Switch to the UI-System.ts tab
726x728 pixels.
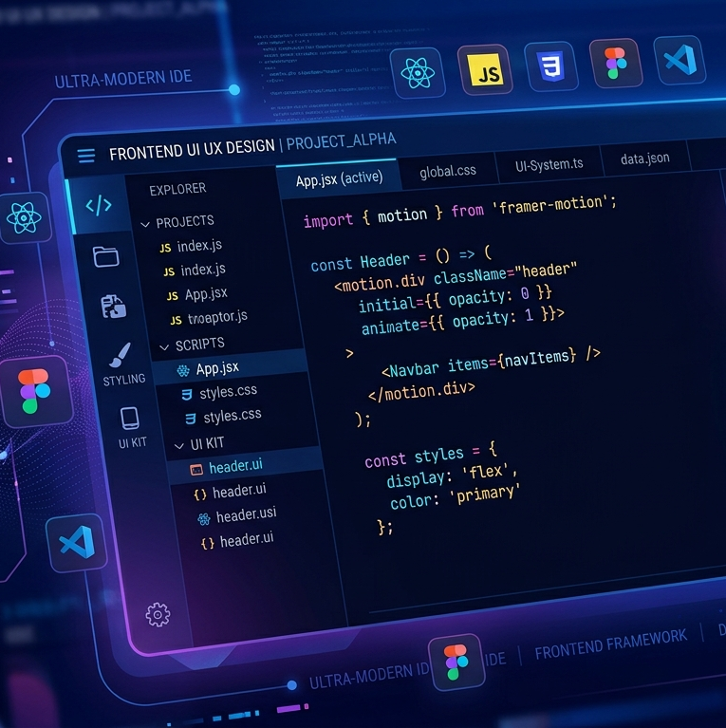[x=549, y=164]
